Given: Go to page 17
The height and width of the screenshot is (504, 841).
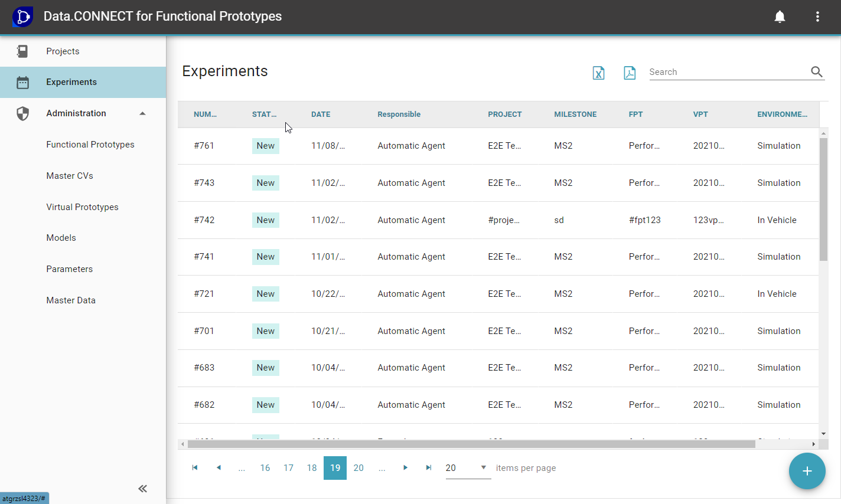Looking at the screenshot, I should (x=288, y=468).
